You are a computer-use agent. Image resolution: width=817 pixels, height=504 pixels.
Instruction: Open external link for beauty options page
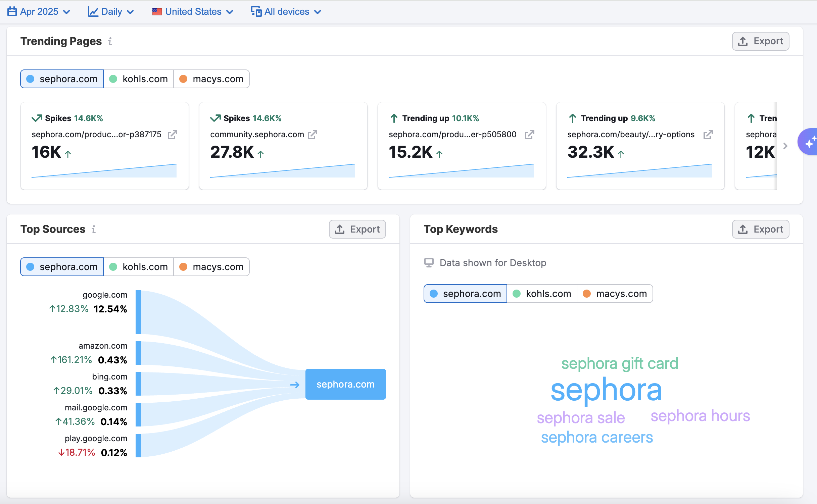pyautogui.click(x=708, y=135)
